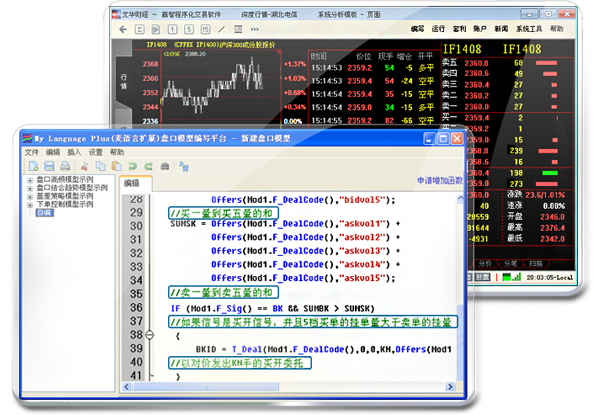This screenshot has width=593, height=415.
Task: Expand 盘口结合趋势模型示例 tree node
Action: coord(30,188)
